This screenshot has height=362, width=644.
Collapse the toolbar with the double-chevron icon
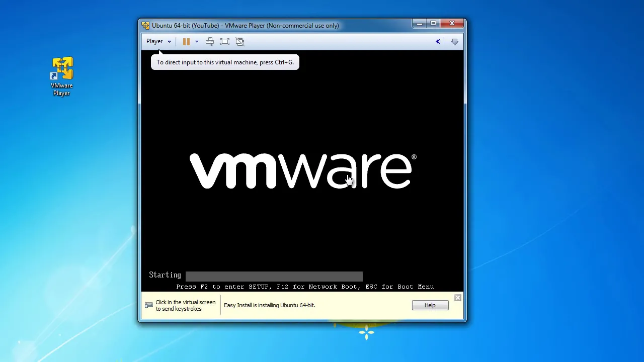pyautogui.click(x=438, y=42)
